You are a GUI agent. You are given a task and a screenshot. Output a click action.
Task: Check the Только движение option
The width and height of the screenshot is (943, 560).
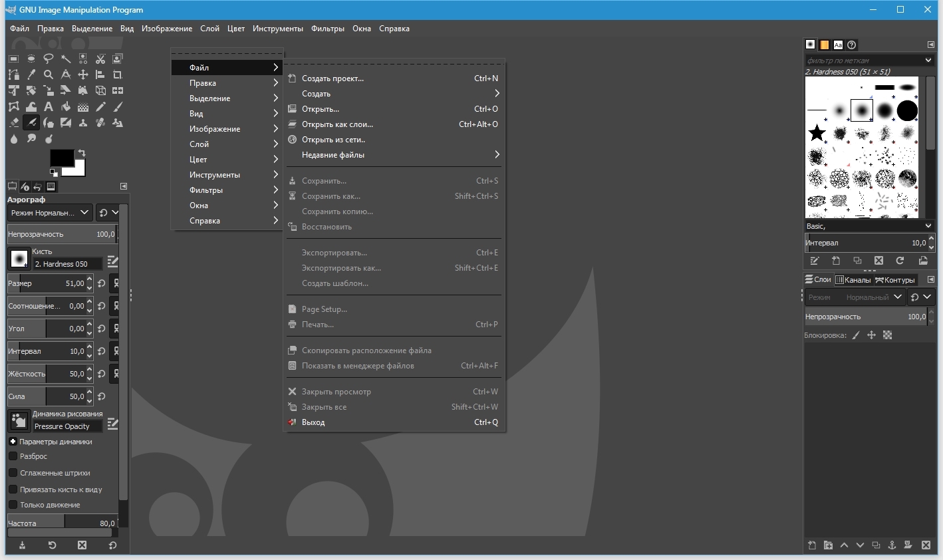13,505
